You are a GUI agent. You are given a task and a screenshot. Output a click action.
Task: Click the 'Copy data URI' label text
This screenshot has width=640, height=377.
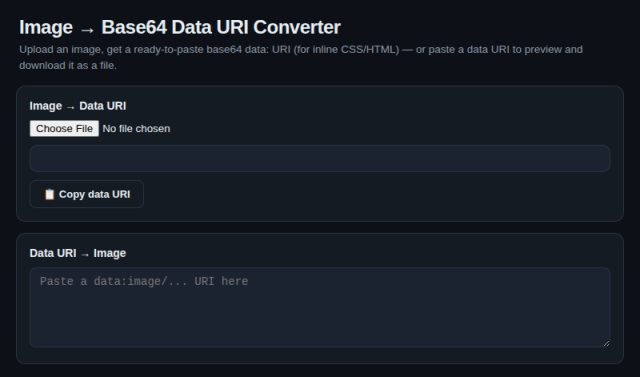(x=94, y=194)
